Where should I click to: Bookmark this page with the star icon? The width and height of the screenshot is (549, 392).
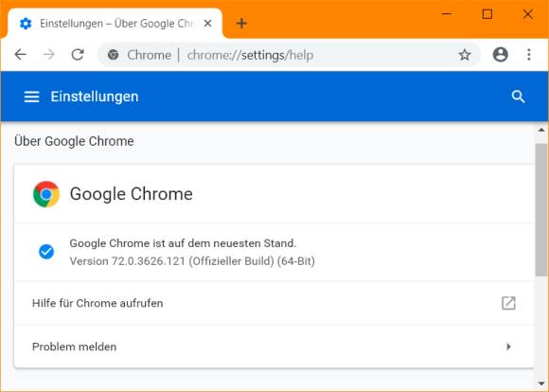click(464, 55)
